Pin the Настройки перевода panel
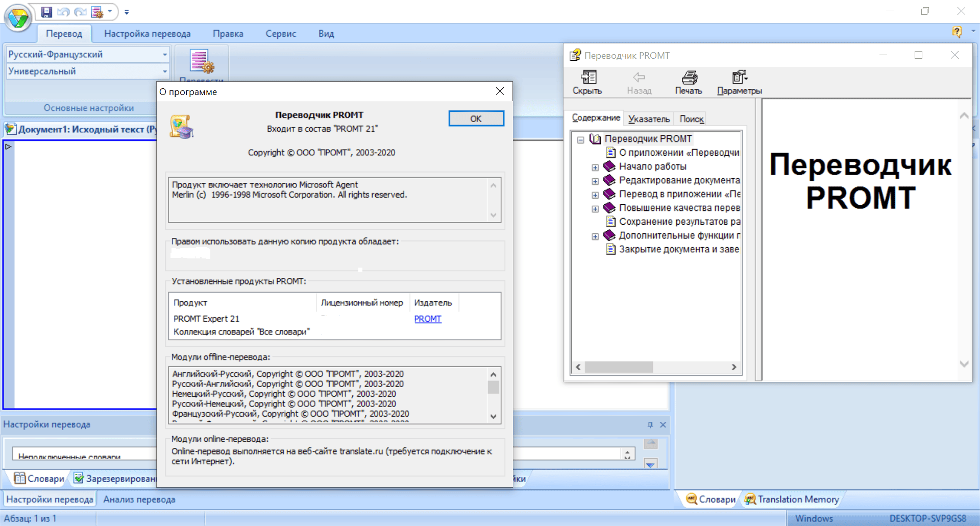This screenshot has width=980, height=526. [650, 425]
